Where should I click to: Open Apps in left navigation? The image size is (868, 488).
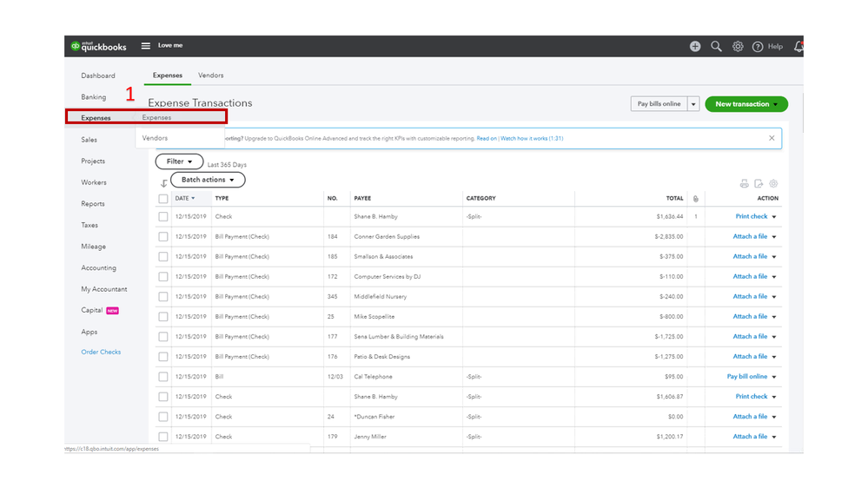[89, 332]
